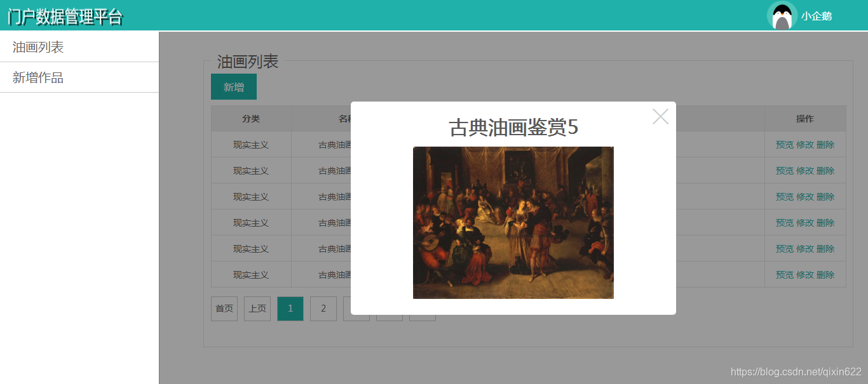Viewport: 868px width, 384px height.
Task: Click 现实主义 in the last table row
Action: [251, 275]
